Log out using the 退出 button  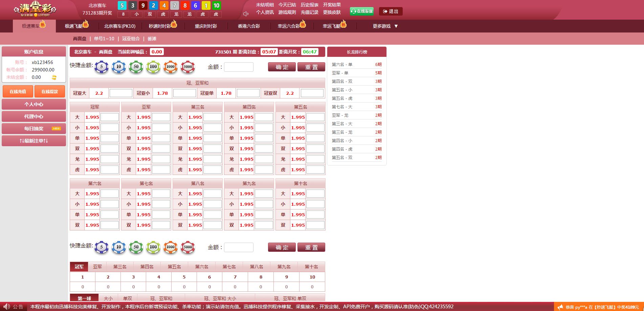391,12
